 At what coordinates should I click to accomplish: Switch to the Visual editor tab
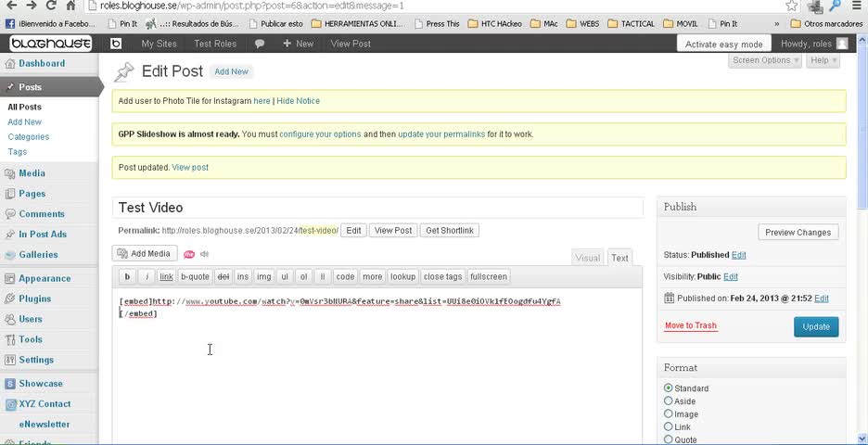(x=587, y=258)
